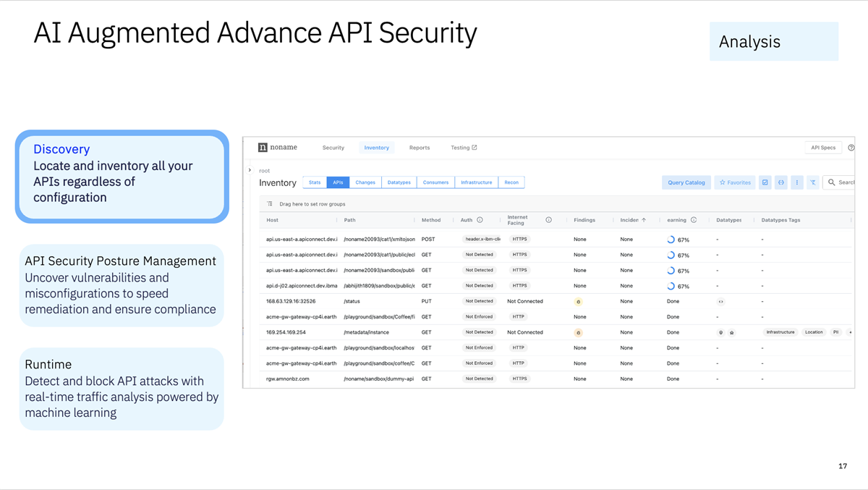Click the header.x-ibm-cli auth chip
868x490 pixels.
[x=482, y=239]
